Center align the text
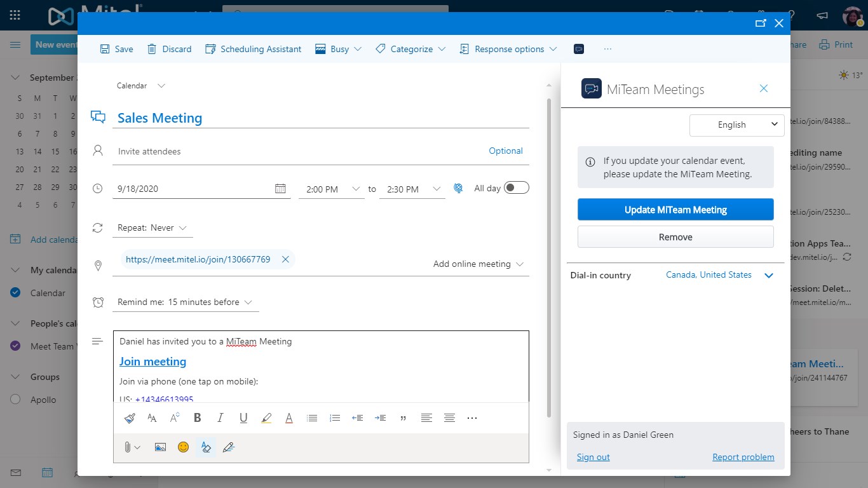868x488 pixels. click(449, 418)
